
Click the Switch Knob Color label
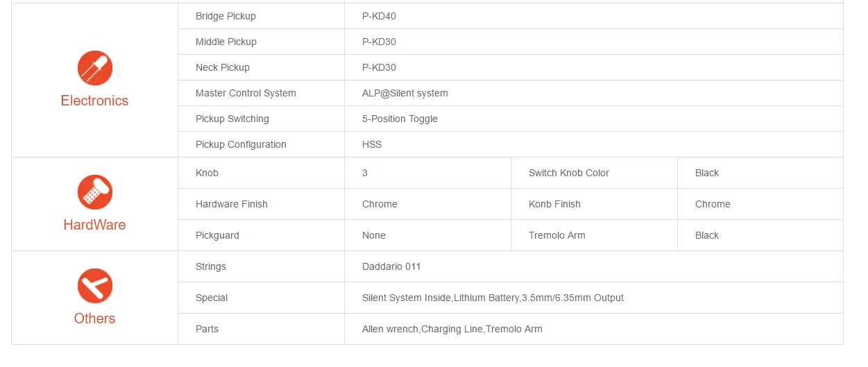[569, 173]
